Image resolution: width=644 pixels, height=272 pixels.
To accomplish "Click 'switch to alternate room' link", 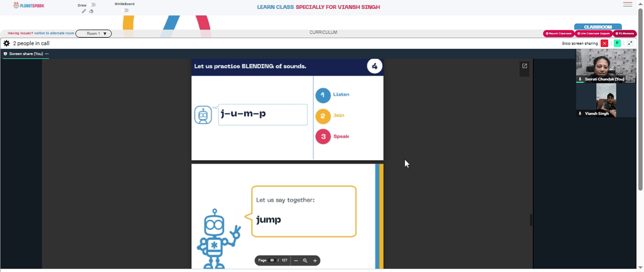I will 54,33.
